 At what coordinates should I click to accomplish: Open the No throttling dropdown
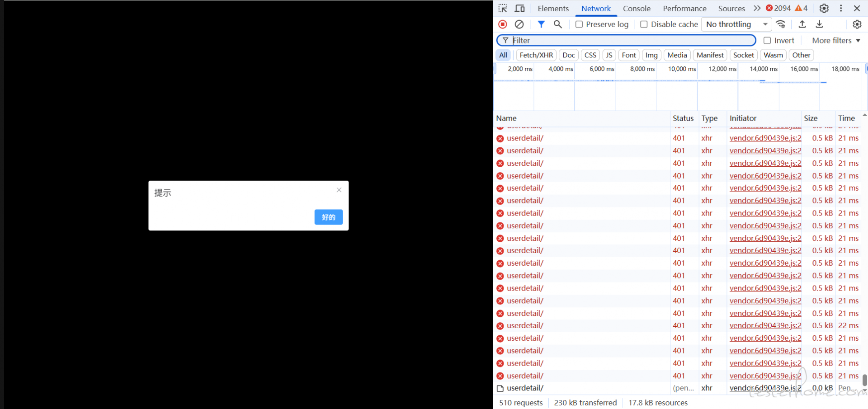point(736,24)
